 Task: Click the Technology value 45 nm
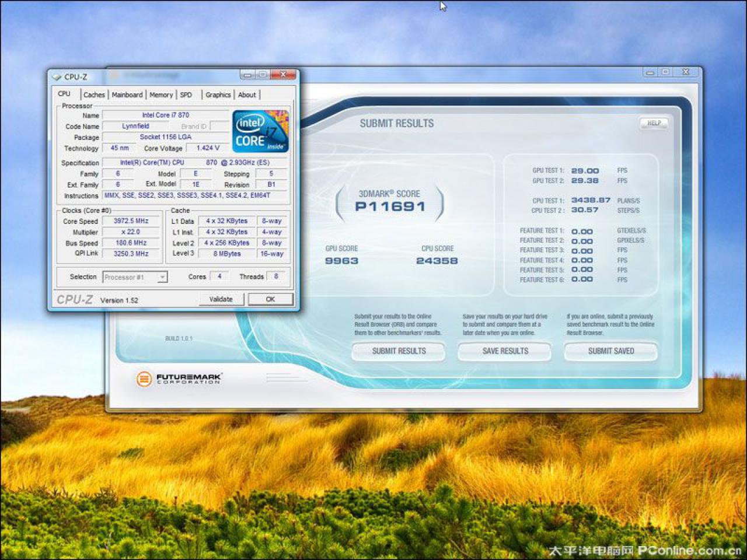tap(120, 148)
